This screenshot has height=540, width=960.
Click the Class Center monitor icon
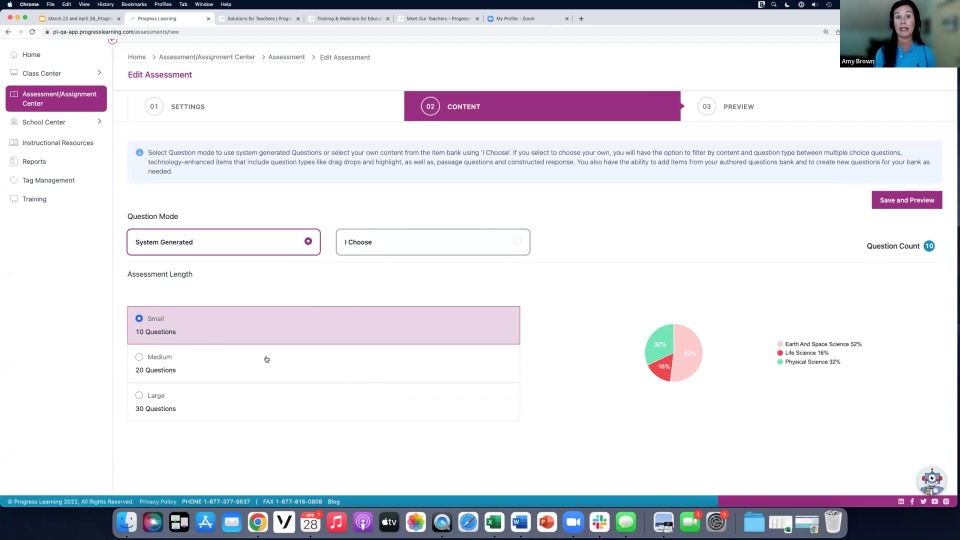click(x=14, y=73)
